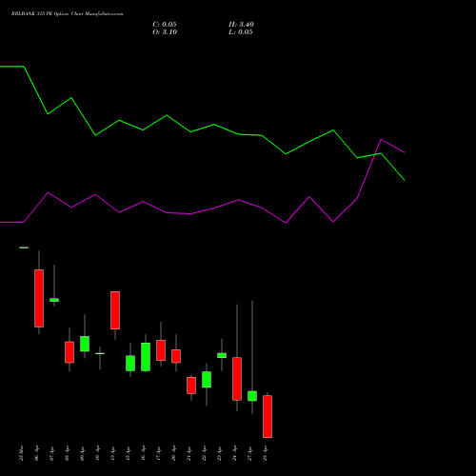The image size is (476, 476).
Task: Select the open value O: 3.10
Action: point(165,32)
